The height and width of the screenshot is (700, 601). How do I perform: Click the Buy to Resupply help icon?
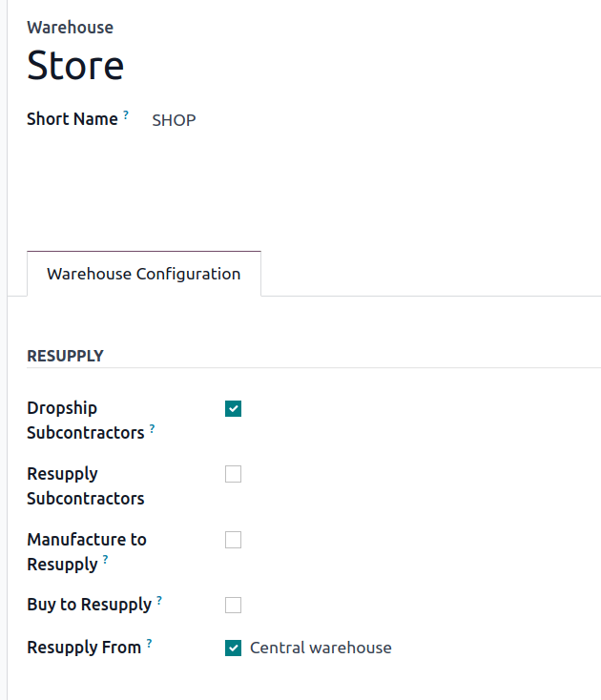click(159, 601)
